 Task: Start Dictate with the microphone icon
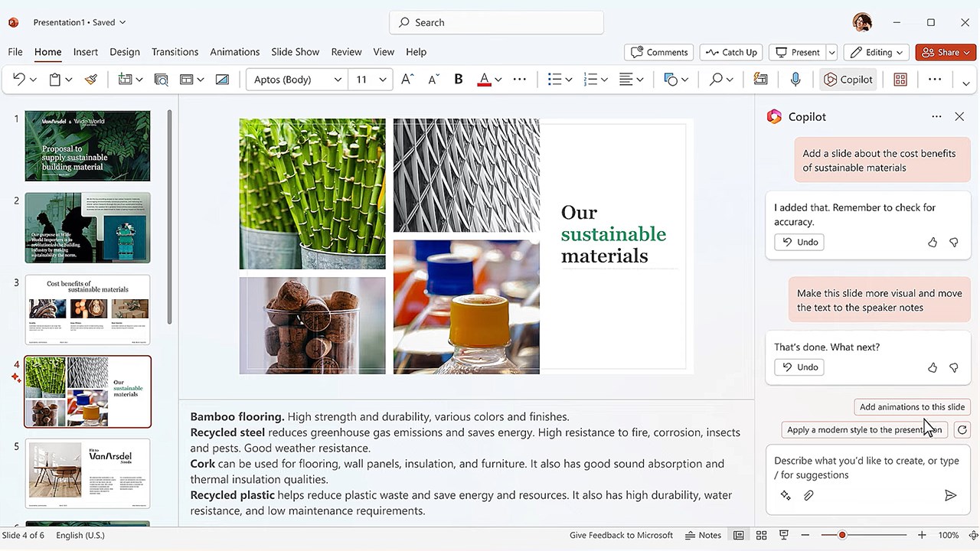tap(795, 79)
